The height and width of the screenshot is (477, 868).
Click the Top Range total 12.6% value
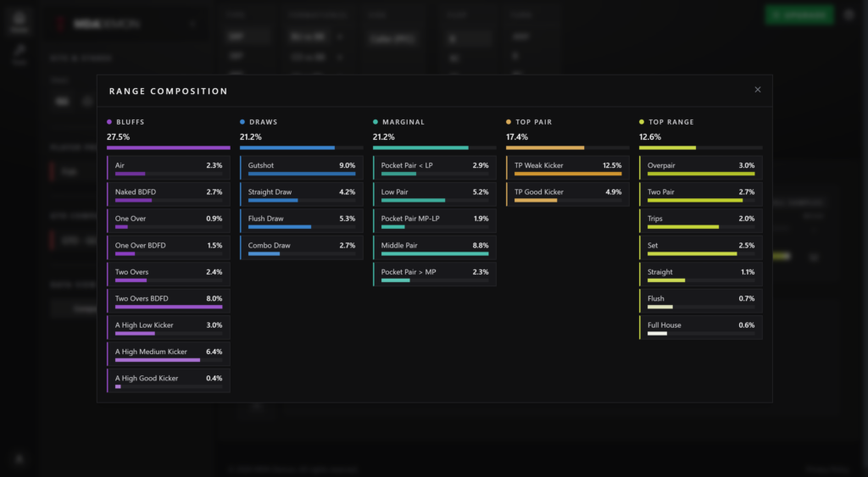(x=650, y=136)
